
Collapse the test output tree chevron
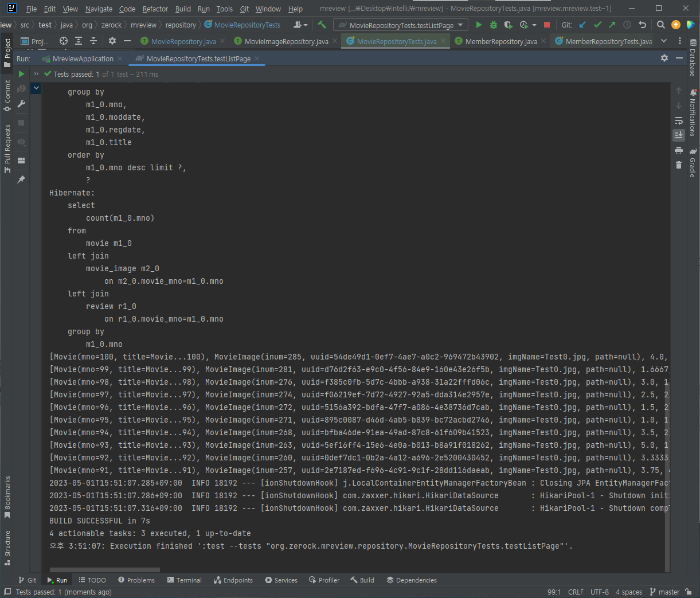pos(36,88)
